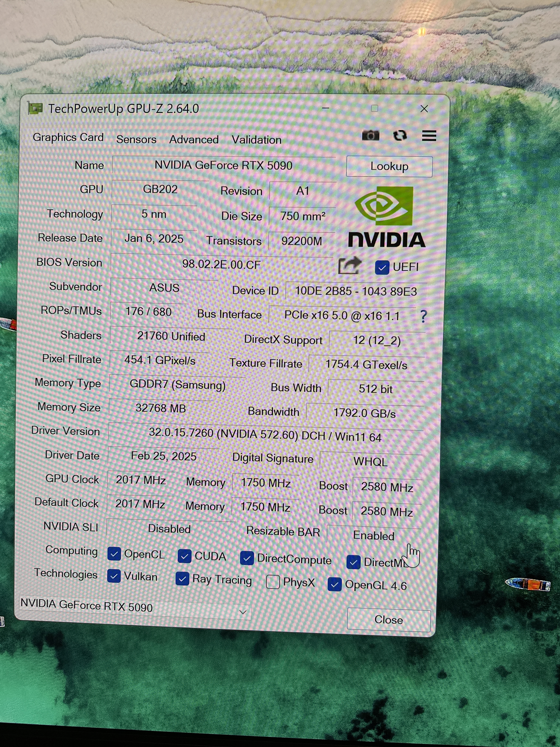Click the GPU Clock row Memory 1750 MHz

[x=266, y=483]
